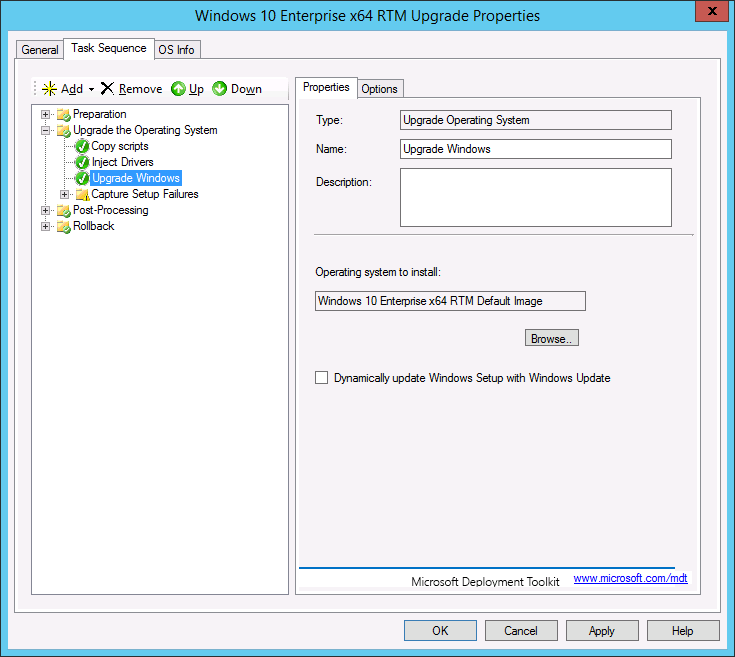Screen dimensions: 735x657
Task: Collapse the Upgrade the Operating System group
Action: [45, 130]
